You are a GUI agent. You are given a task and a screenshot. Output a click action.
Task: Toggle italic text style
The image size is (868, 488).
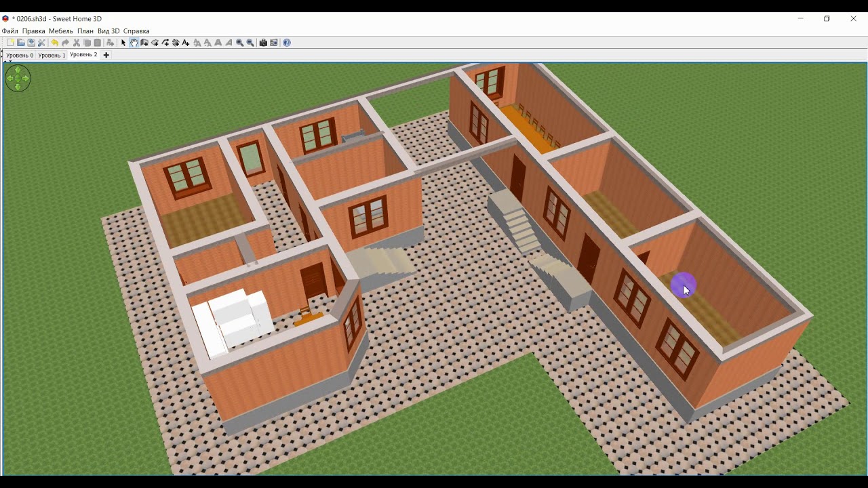[229, 43]
